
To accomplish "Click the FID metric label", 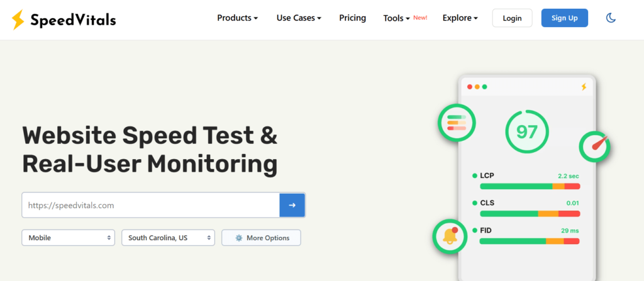I will 486,231.
